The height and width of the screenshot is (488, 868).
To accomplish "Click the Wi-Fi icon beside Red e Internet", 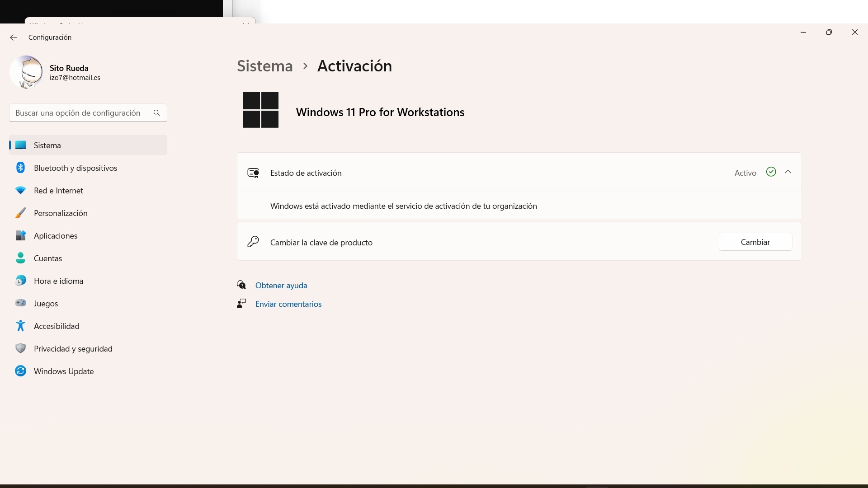I will 20,190.
